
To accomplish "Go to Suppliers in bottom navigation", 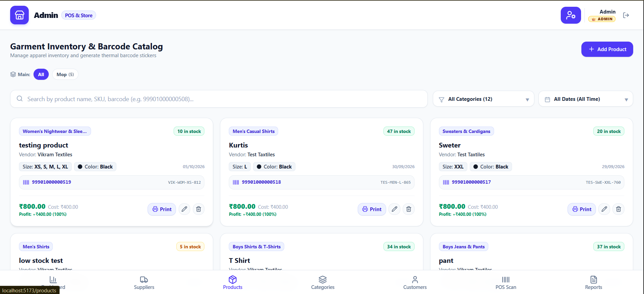I will coord(144,283).
